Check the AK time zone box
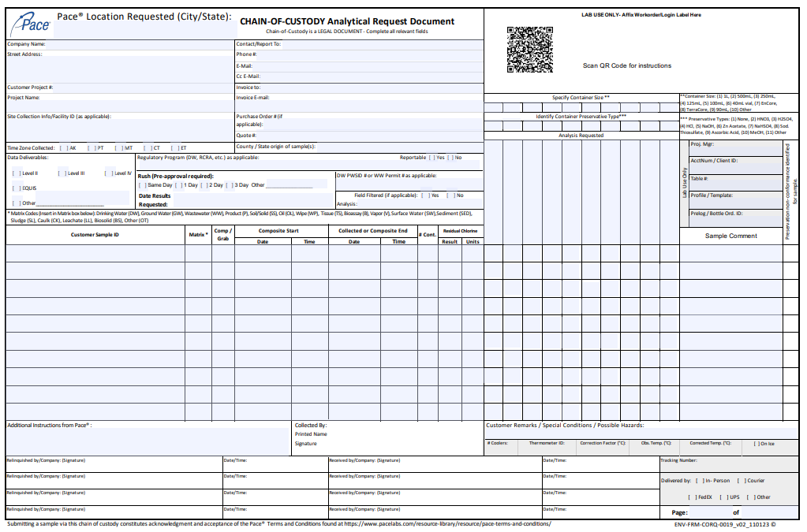Image resolution: width=807 pixels, height=532 pixels. coord(63,148)
